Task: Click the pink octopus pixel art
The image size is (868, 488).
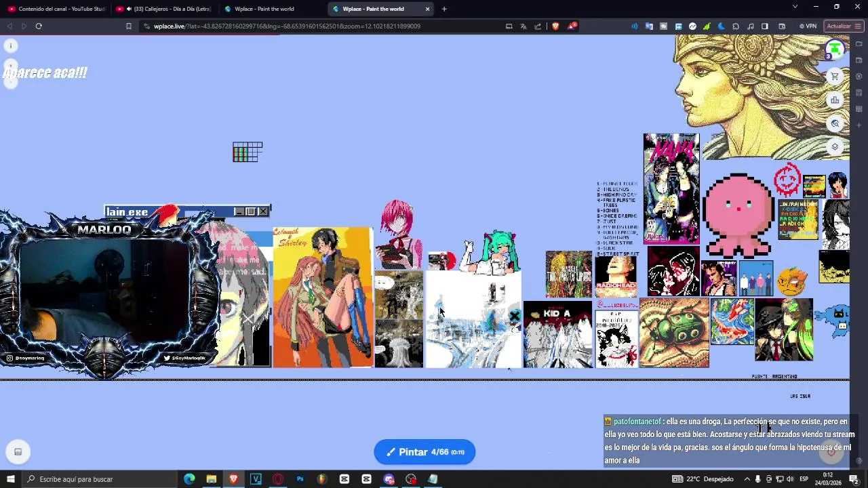Action: point(738,215)
